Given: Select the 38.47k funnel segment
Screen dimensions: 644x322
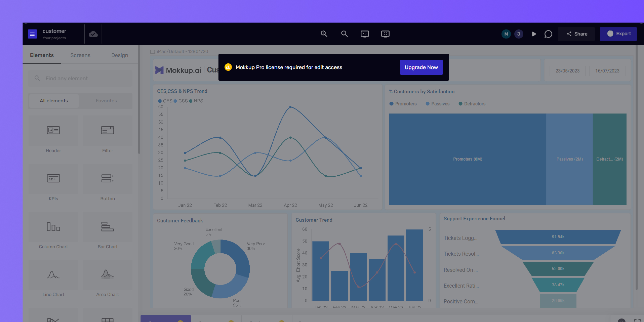Looking at the screenshot, I should pyautogui.click(x=558, y=285).
